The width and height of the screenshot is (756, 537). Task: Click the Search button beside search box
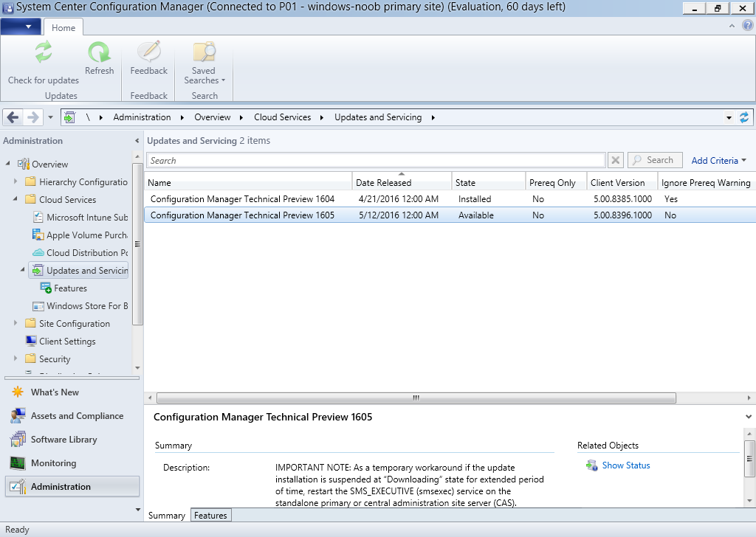point(655,160)
